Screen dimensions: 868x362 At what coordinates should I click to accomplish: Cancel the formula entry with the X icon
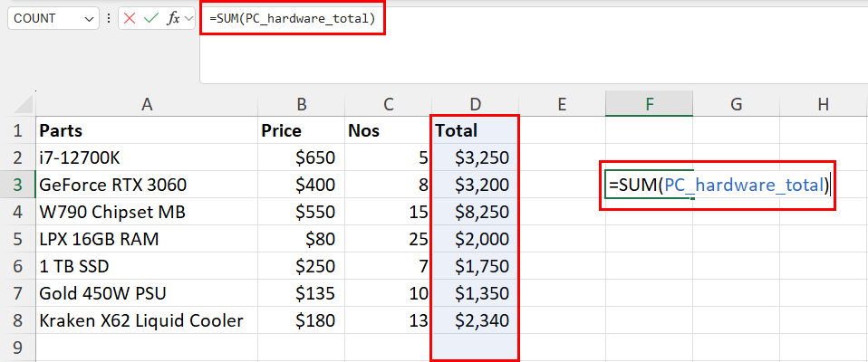pos(130,18)
